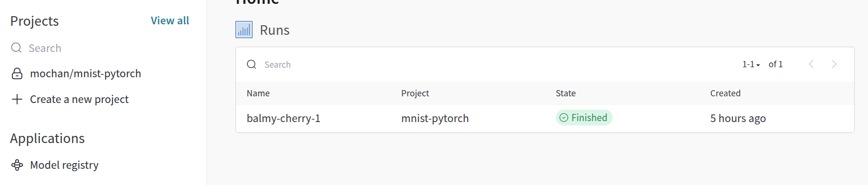Image resolution: width=868 pixels, height=185 pixels.
Task: Open the mochan/mnist-pytorch project
Action: (x=86, y=73)
